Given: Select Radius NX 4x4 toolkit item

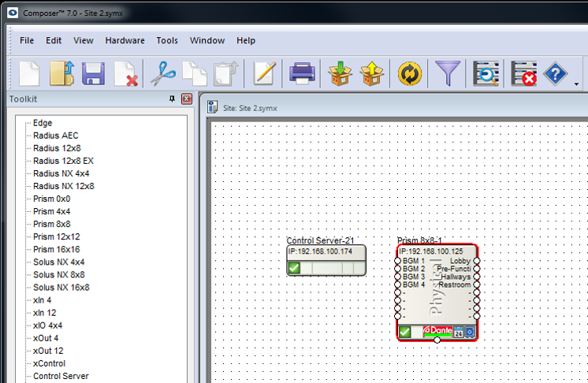Looking at the screenshot, I should point(61,173).
